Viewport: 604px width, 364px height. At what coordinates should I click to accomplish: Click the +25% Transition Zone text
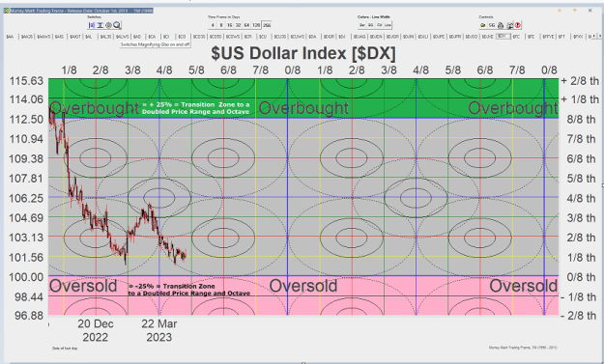point(195,108)
